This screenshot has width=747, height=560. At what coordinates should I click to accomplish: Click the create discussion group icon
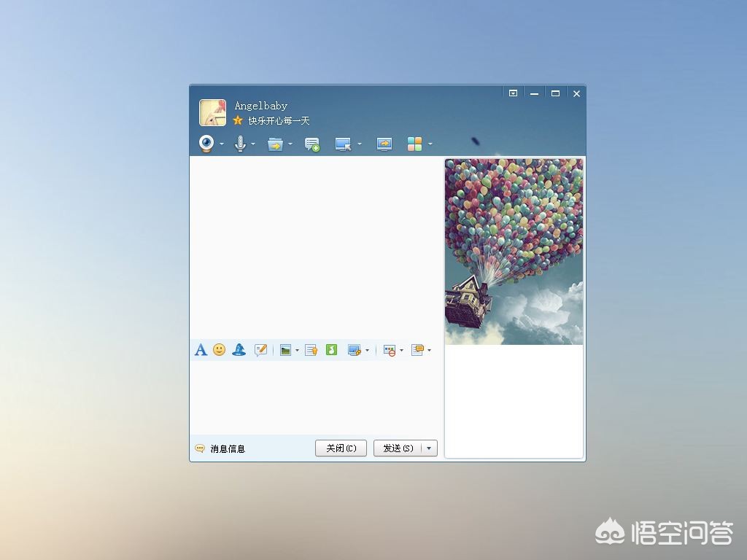[311, 144]
